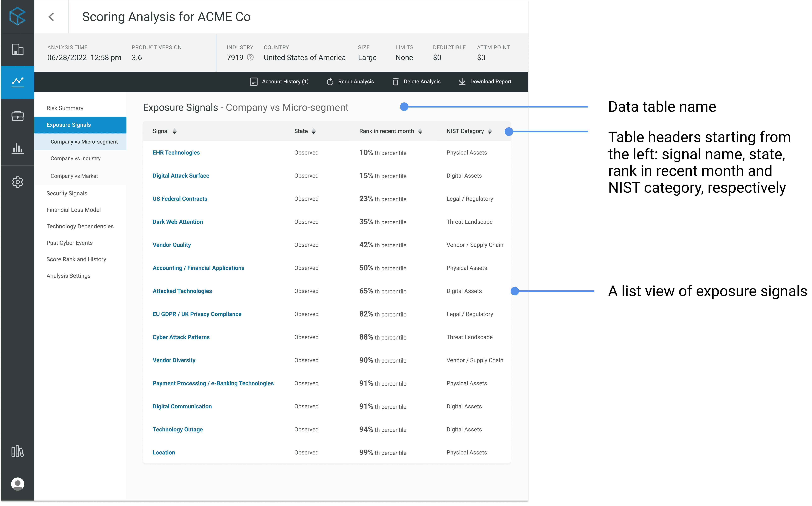Click the analysis time 06/28/2022 12:58 pm

point(84,58)
